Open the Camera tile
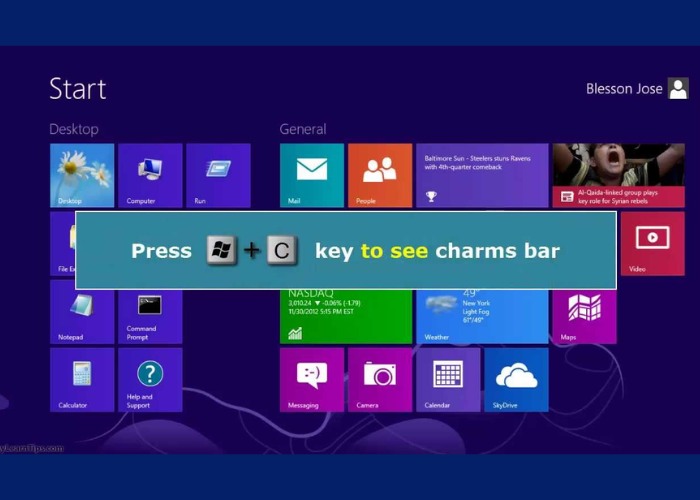Image resolution: width=700 pixels, height=500 pixels. click(x=380, y=379)
